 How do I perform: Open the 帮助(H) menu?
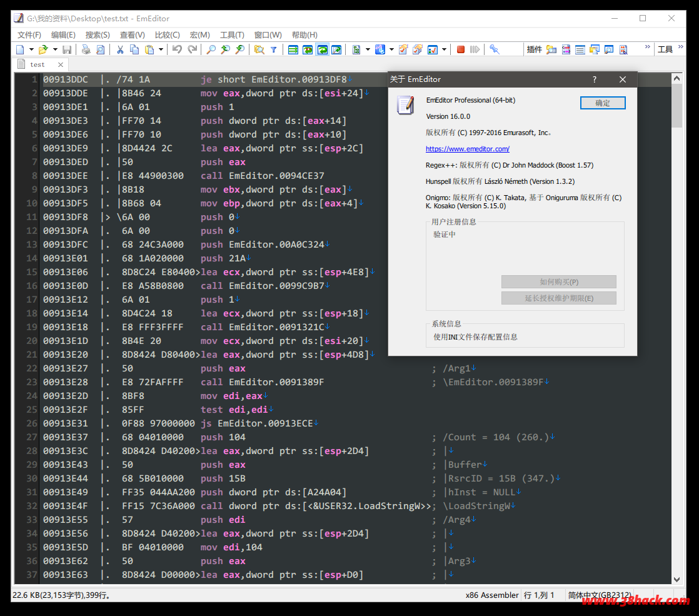click(x=304, y=35)
